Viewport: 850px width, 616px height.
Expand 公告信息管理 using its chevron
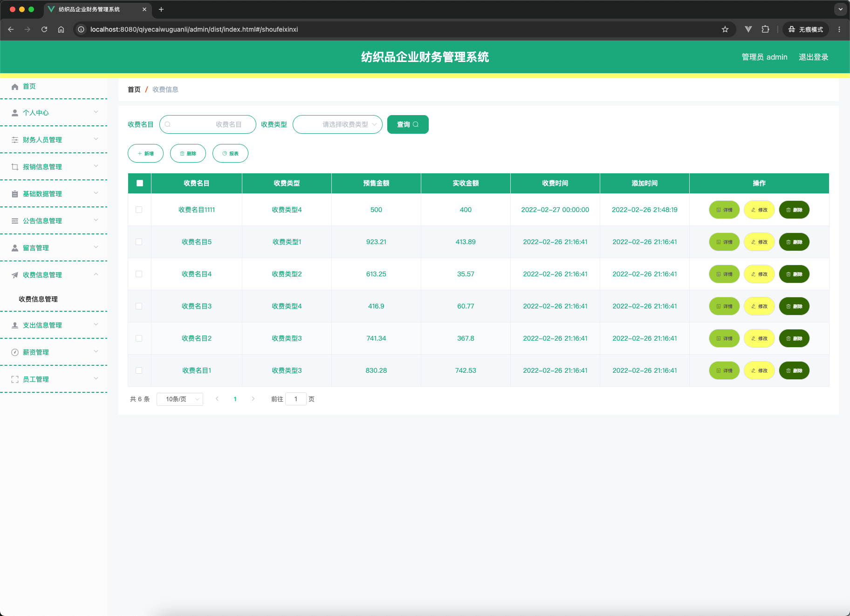[96, 220]
